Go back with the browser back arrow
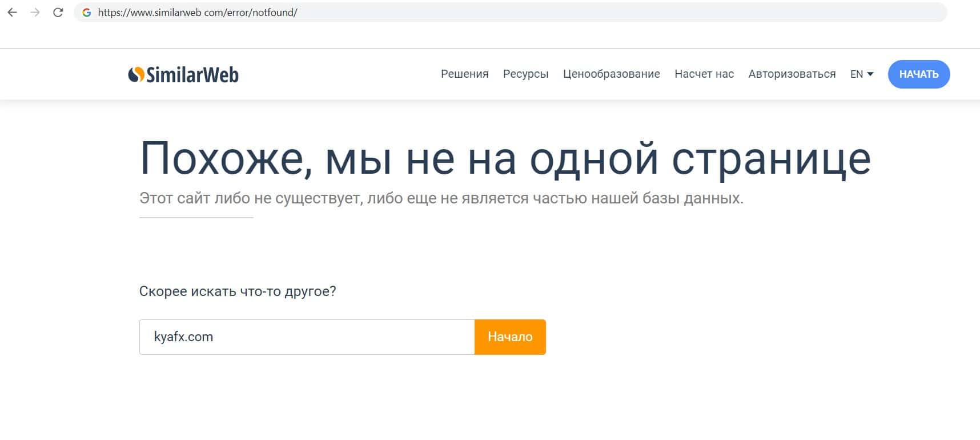This screenshot has height=440, width=980. [13, 12]
